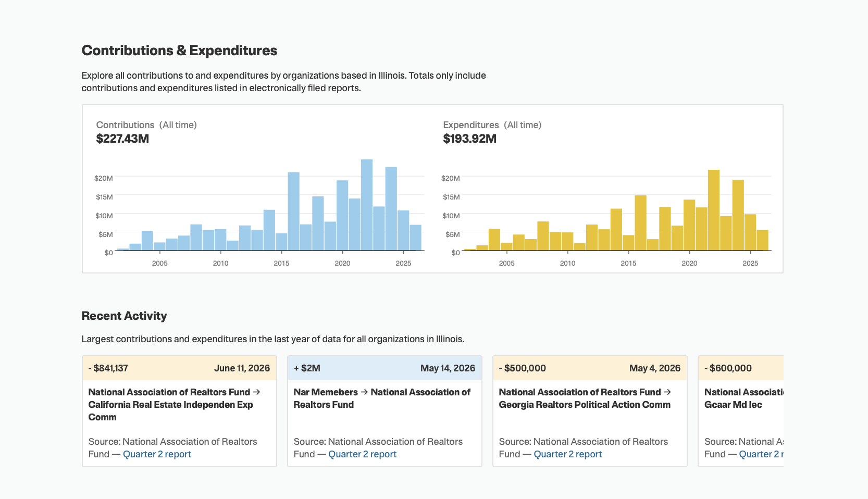This screenshot has width=868, height=499.
Task: Click the 2010 year label under Contributions chart
Action: pyautogui.click(x=220, y=263)
